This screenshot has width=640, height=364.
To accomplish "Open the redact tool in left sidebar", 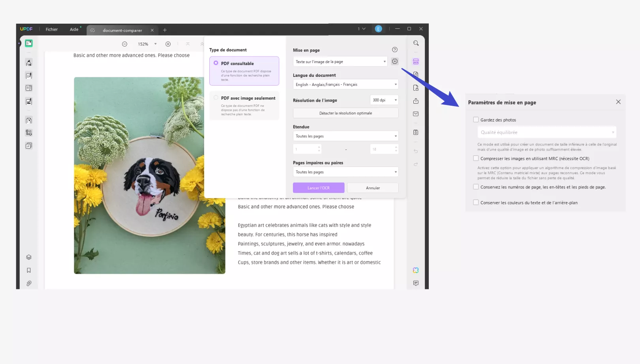I will 29,102.
